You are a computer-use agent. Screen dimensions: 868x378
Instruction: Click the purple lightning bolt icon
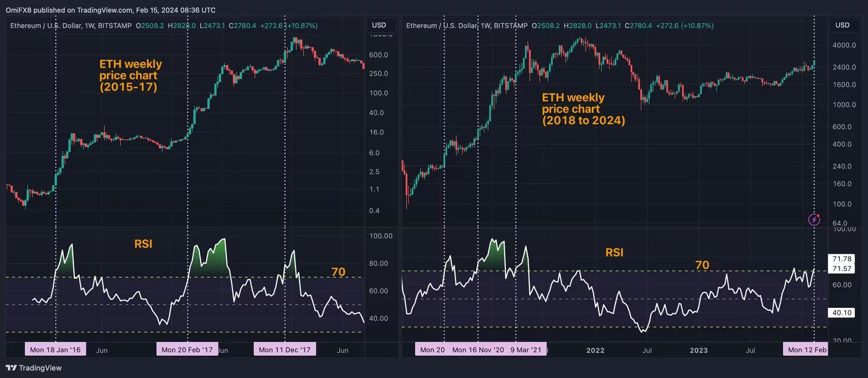pyautogui.click(x=814, y=220)
